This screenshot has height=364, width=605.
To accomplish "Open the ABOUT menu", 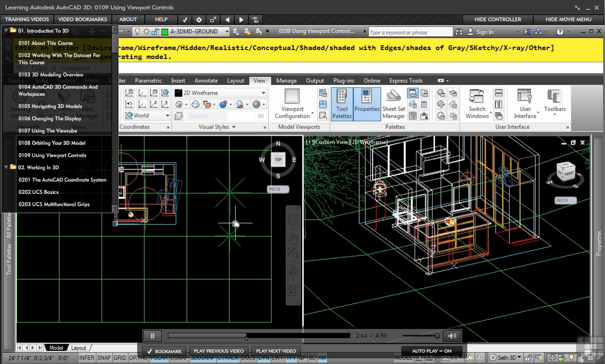I will (x=128, y=19).
